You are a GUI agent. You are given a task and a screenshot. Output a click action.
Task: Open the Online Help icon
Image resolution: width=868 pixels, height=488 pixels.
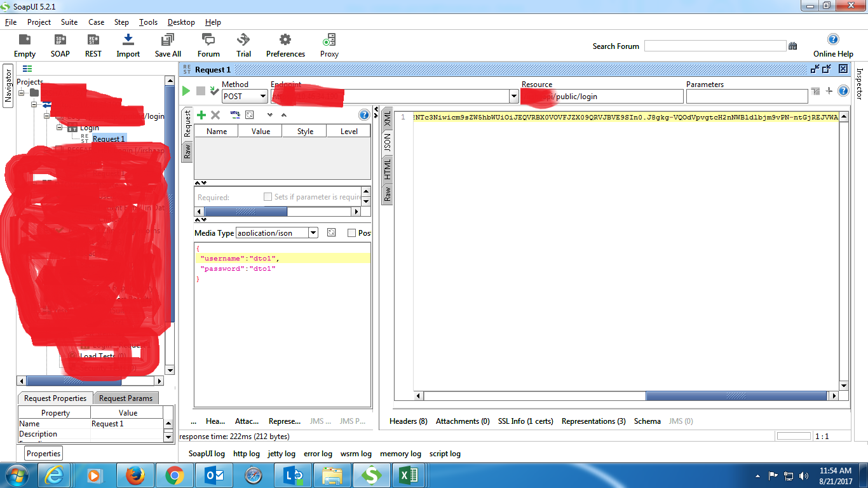(833, 39)
